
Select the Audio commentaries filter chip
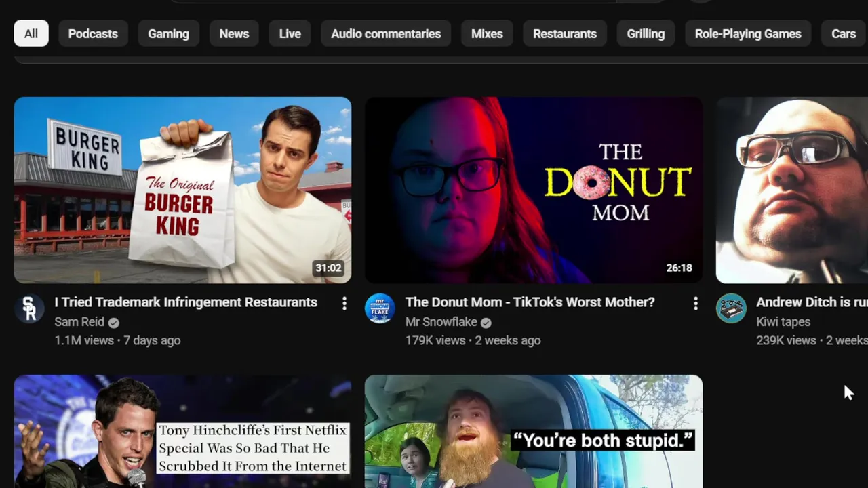pos(386,34)
